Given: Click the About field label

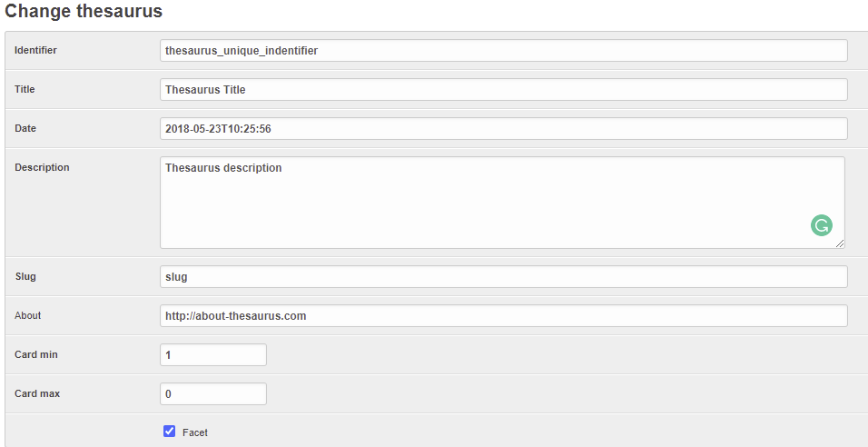Looking at the screenshot, I should click(x=28, y=315).
